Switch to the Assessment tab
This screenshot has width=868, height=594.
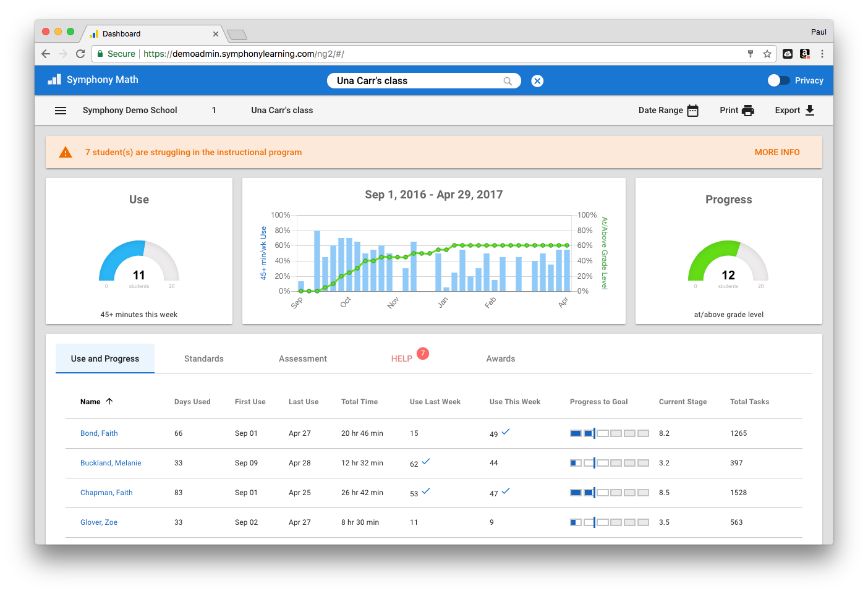pos(303,359)
